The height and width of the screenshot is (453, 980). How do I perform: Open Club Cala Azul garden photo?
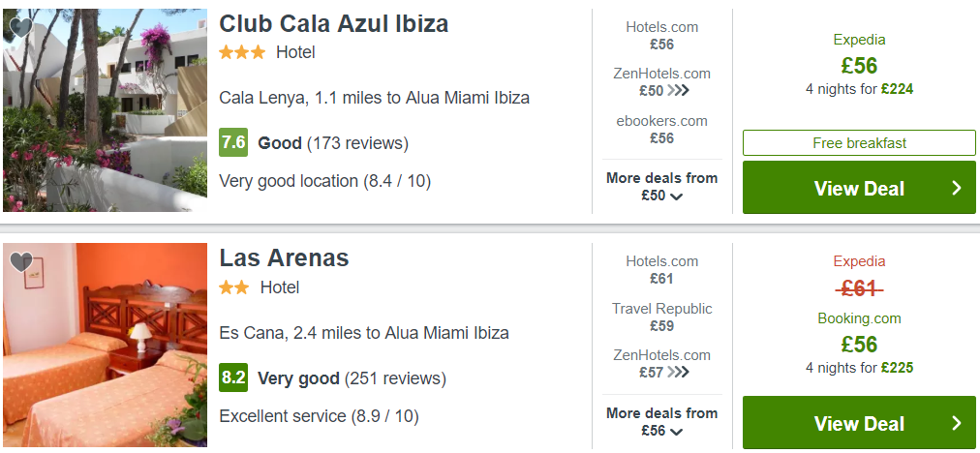105,110
